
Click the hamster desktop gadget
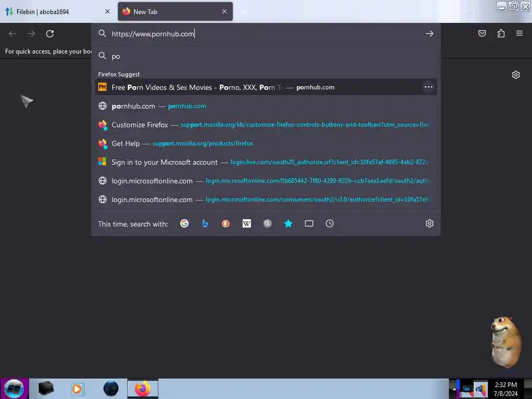tap(506, 342)
